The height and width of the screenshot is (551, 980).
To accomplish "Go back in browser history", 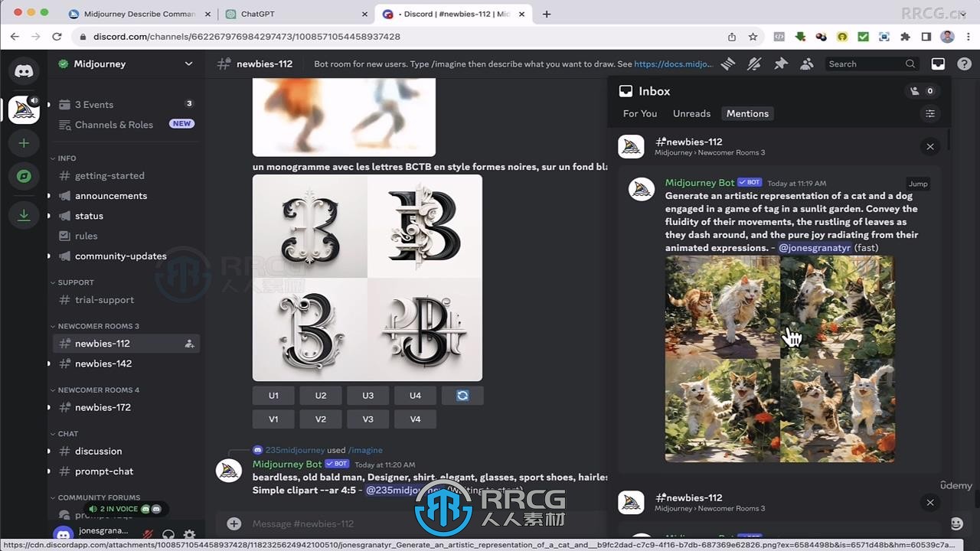I will point(15,37).
